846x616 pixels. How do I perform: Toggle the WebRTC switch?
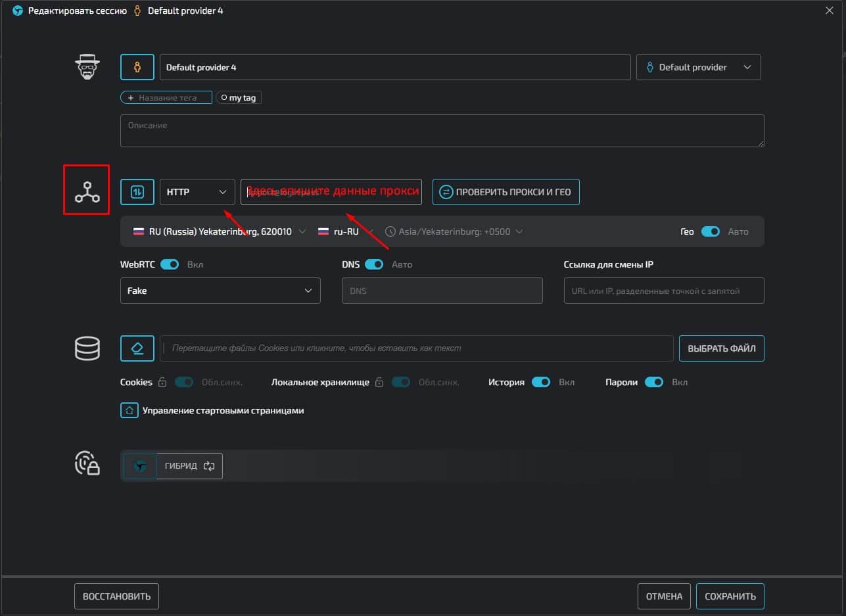[x=170, y=264]
